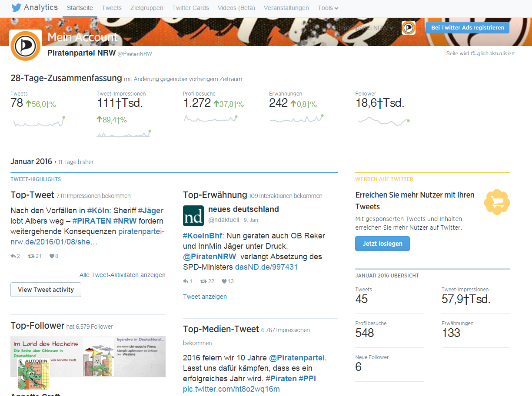Open the piratenpartei-nrw.de article link
Image resolution: width=532 pixels, height=396 pixels.
coord(87,237)
